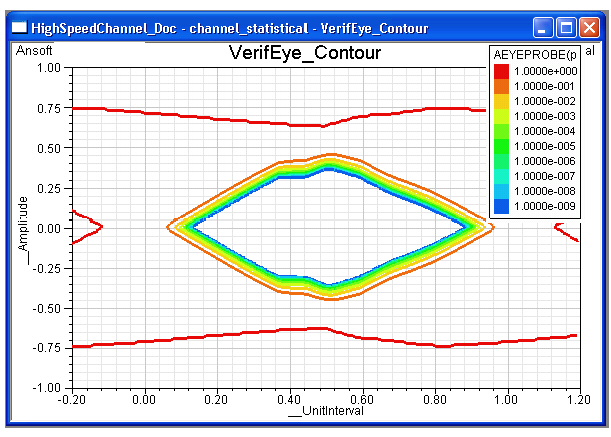
Task: Select the blue 1.0000e-009 legend swatch
Action: point(500,206)
